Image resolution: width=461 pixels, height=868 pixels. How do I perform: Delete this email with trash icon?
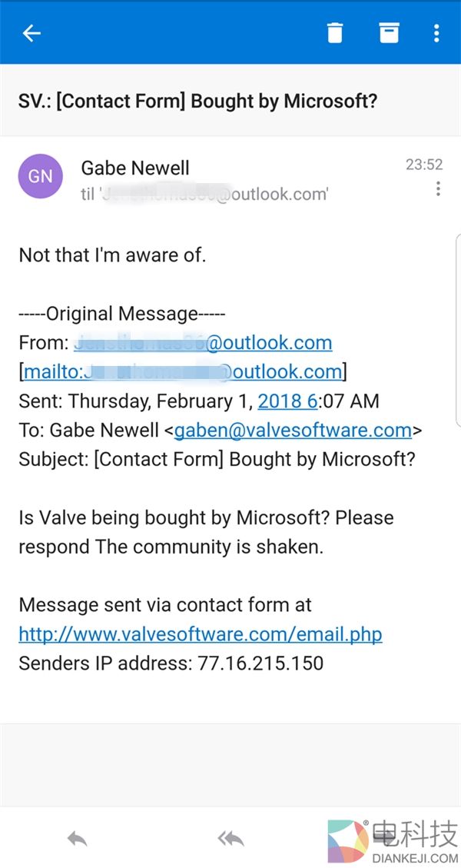pyautogui.click(x=335, y=33)
